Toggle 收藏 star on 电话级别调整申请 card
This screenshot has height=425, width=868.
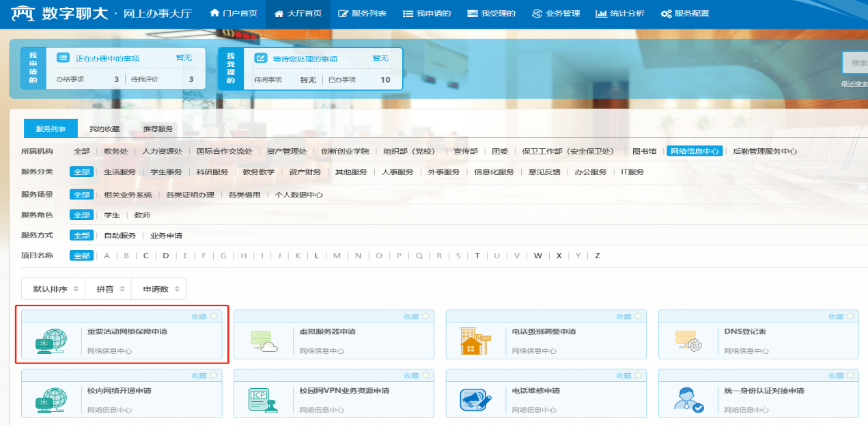(x=638, y=316)
